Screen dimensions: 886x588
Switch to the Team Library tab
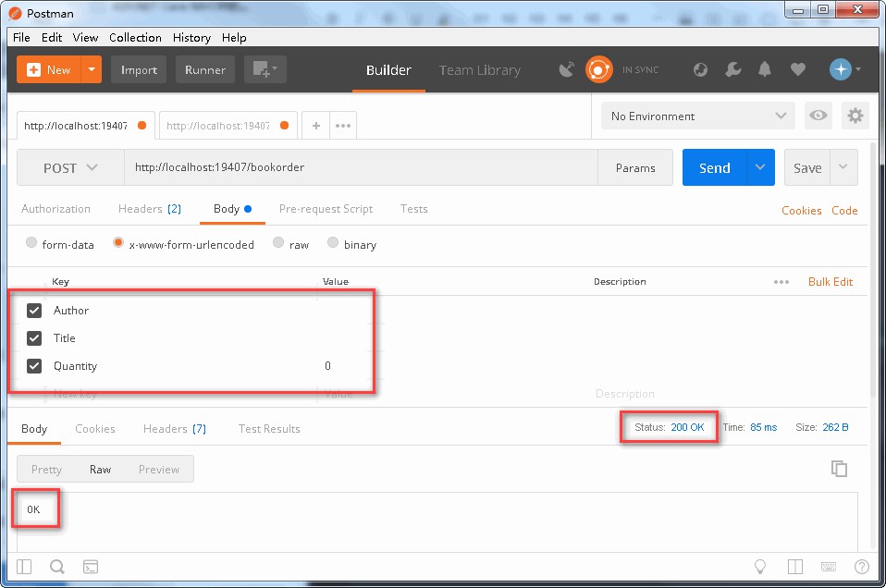click(480, 70)
